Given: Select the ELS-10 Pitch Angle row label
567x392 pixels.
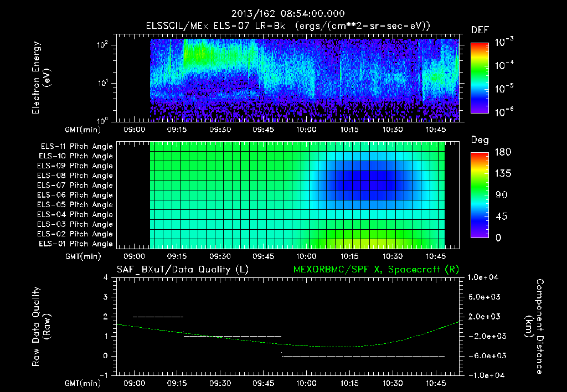Looking at the screenshot, I should click(76, 156).
